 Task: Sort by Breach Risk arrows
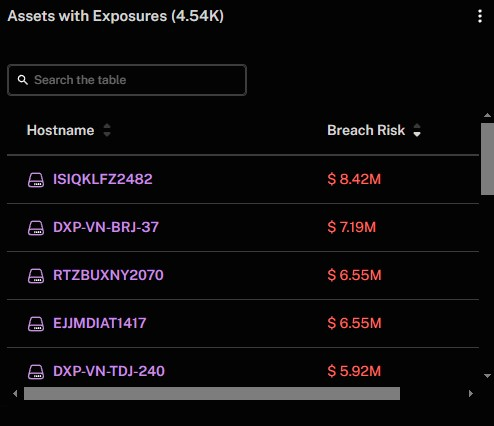[417, 130]
